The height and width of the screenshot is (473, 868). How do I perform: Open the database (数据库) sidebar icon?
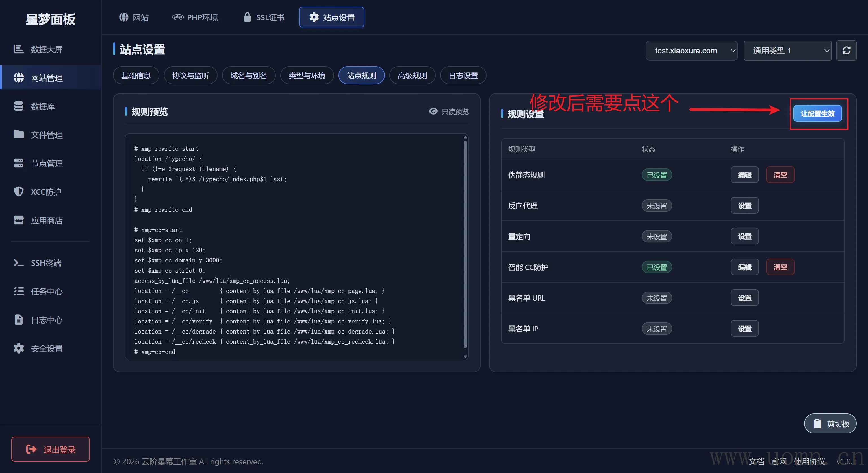click(19, 106)
